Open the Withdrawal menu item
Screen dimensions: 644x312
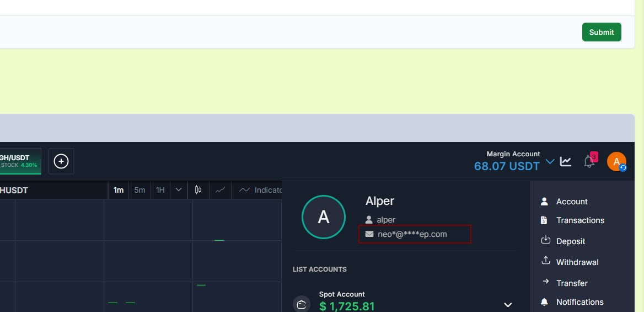[x=577, y=262]
